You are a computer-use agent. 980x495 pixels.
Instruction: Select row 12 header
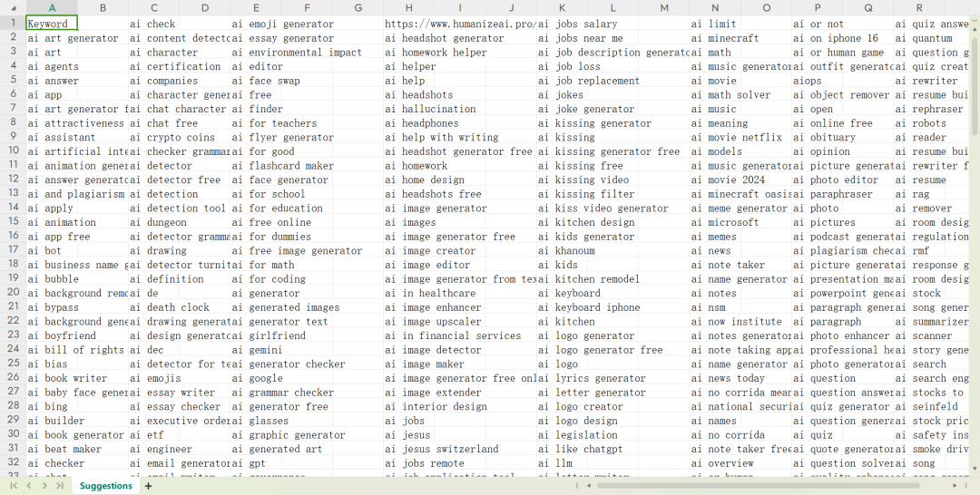pos(13,180)
